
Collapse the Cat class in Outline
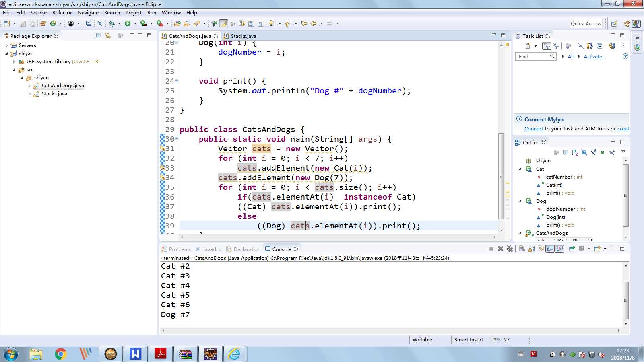point(520,169)
